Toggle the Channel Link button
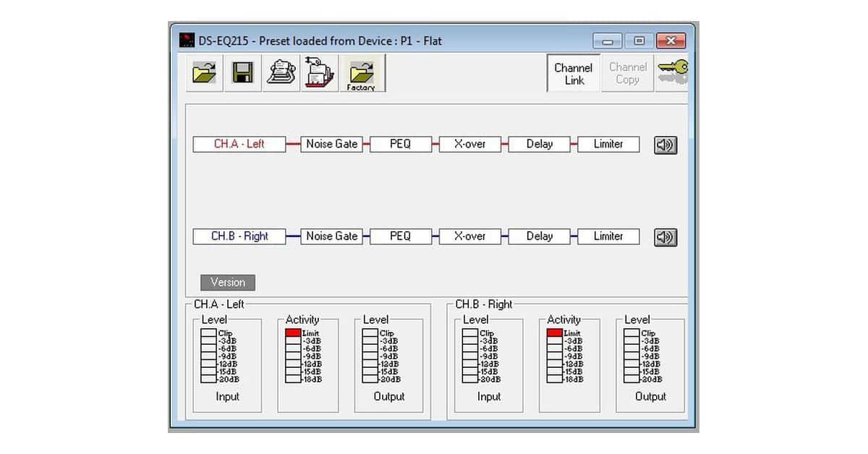Screen dimensions: 868x454 coord(574,74)
